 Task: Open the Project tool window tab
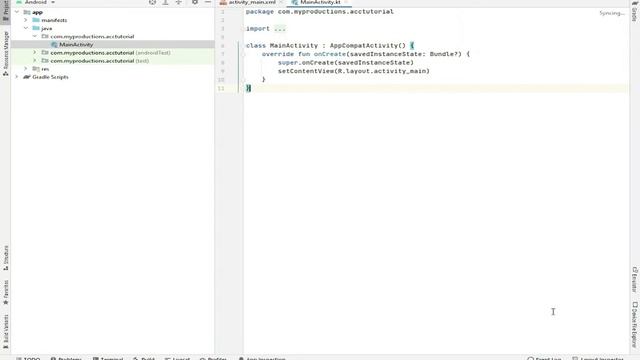(5, 11)
